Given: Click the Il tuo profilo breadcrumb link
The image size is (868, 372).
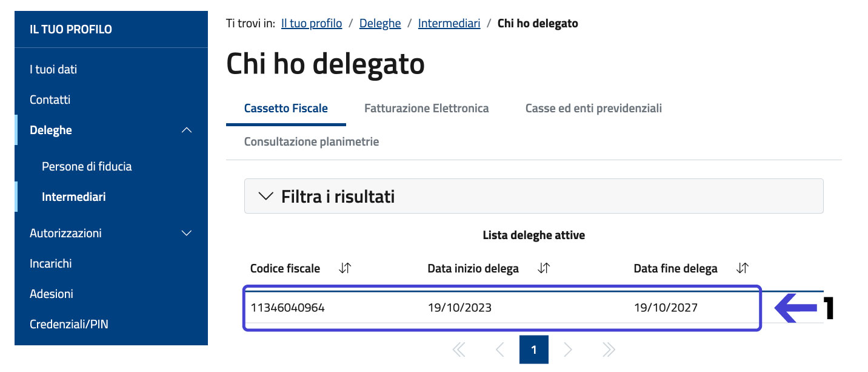Looking at the screenshot, I should (x=312, y=24).
